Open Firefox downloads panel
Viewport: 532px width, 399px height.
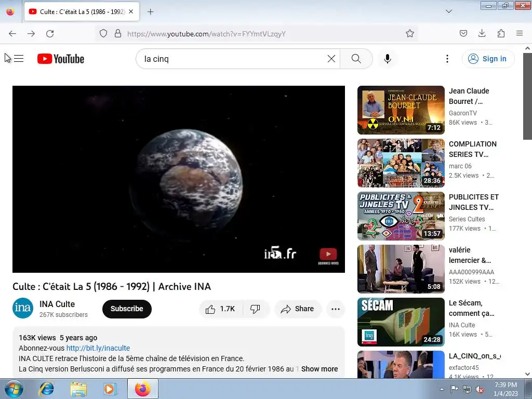tap(482, 34)
